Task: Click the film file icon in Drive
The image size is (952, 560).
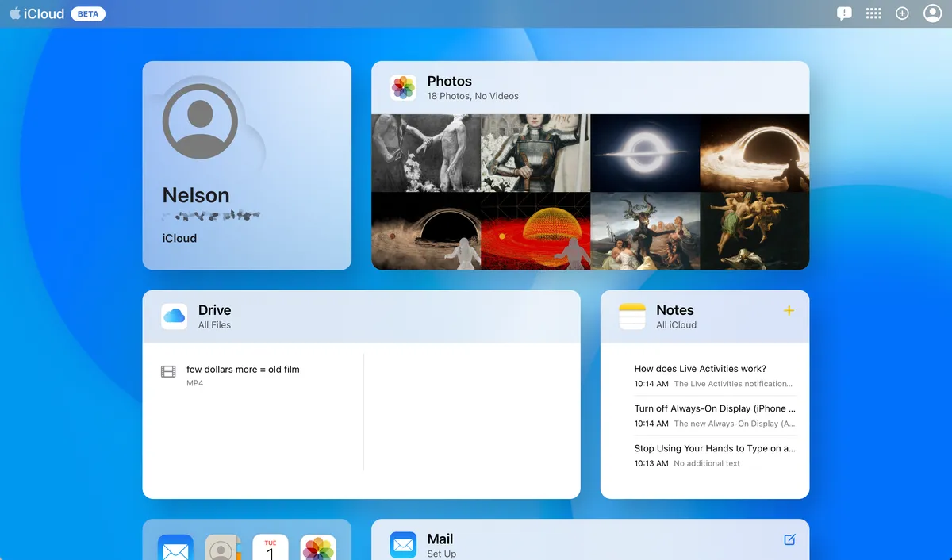Action: [168, 371]
